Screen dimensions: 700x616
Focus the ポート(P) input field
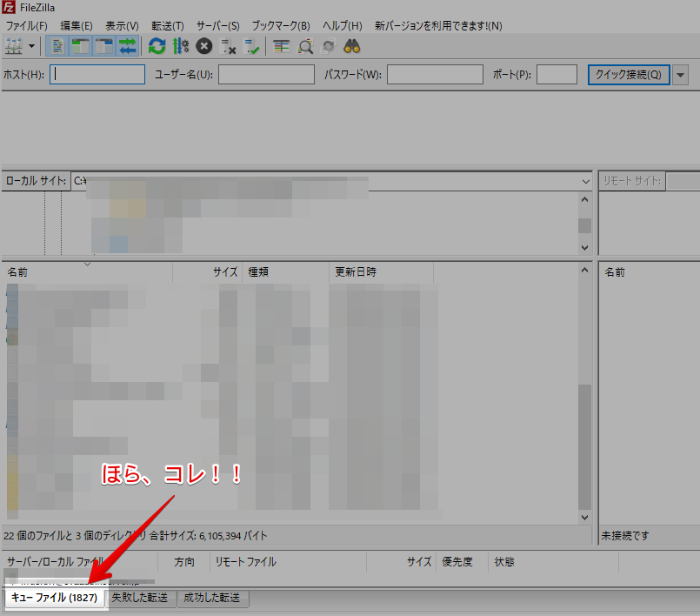(x=557, y=74)
